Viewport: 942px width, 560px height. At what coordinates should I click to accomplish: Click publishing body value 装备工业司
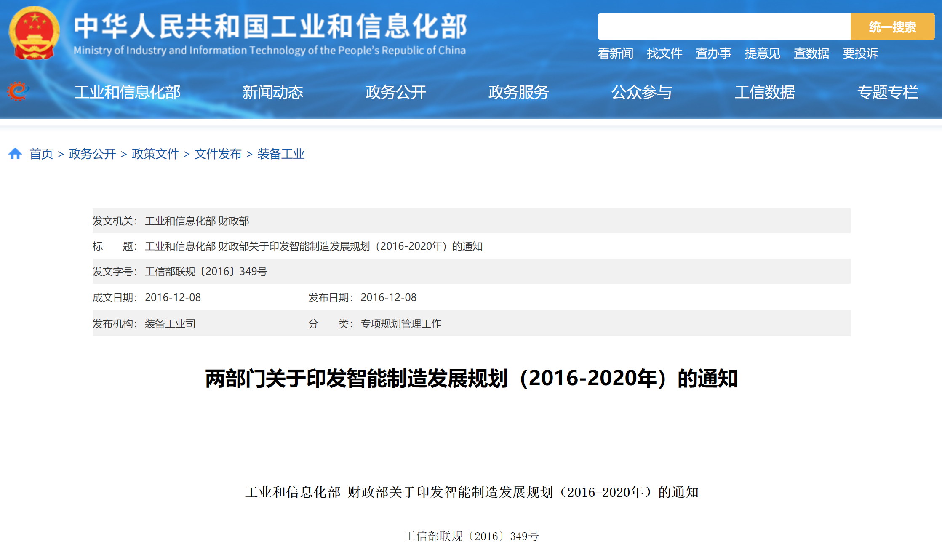point(170,323)
